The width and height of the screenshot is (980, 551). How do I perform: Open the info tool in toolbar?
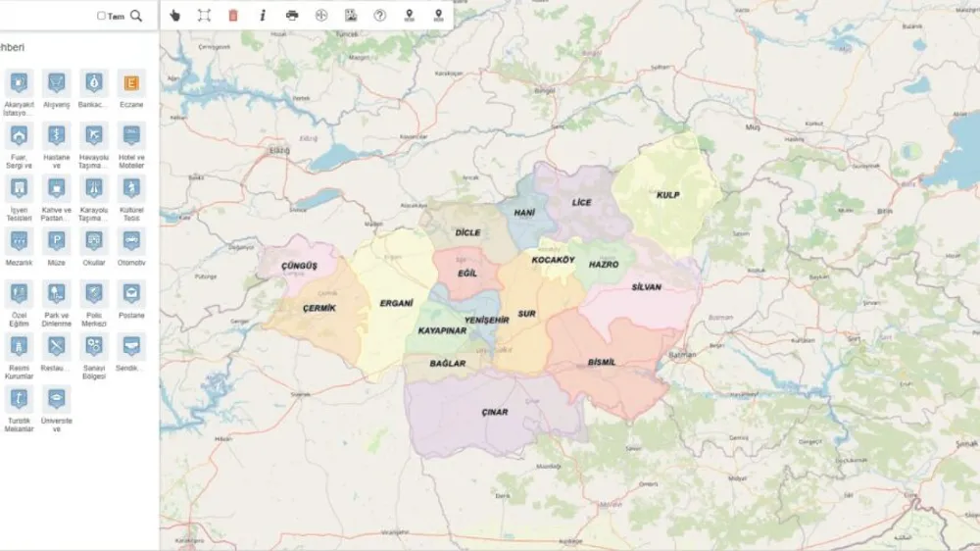coord(262,15)
